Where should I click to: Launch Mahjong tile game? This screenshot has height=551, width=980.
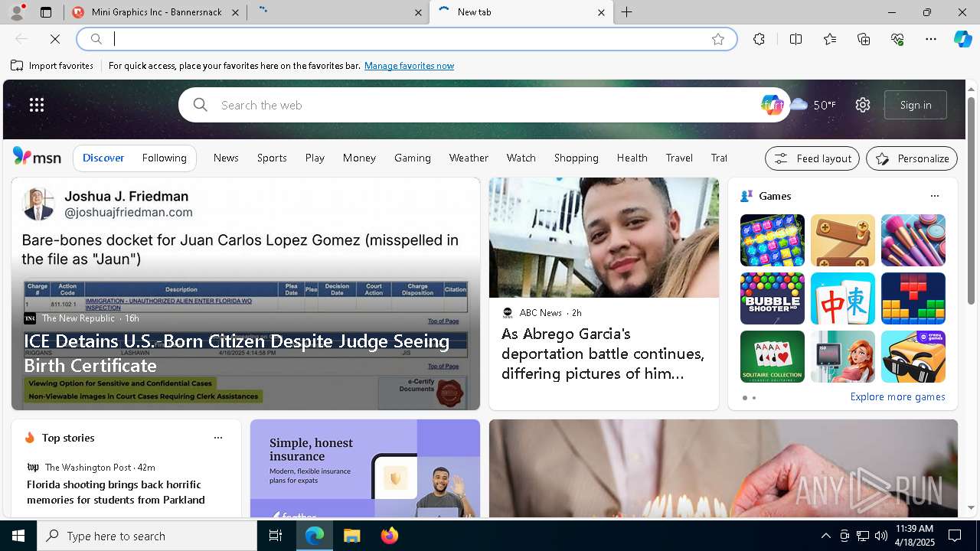pos(843,298)
